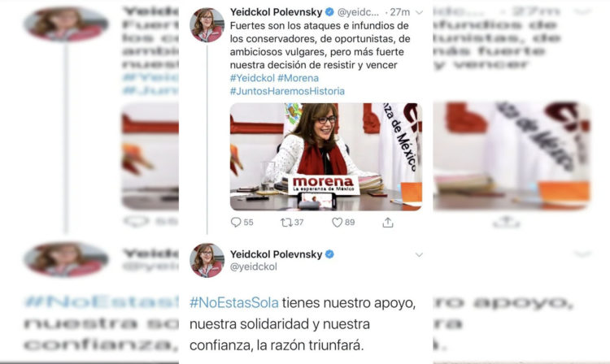
Task: Retweet the post showing 37 retweets
Action: pyautogui.click(x=286, y=222)
